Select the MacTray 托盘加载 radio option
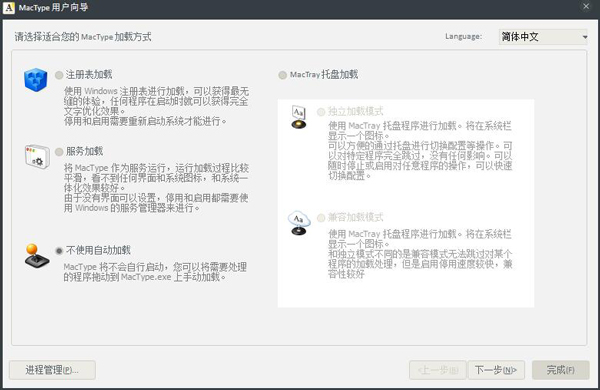 click(x=282, y=75)
